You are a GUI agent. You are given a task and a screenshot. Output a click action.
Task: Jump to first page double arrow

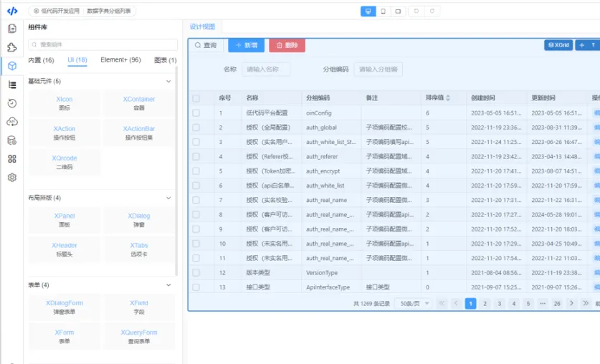[x=442, y=303]
